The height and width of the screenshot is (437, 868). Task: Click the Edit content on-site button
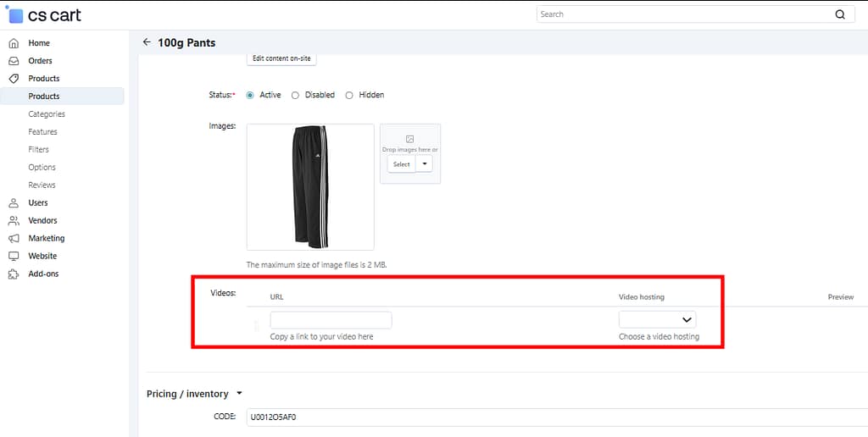click(281, 58)
